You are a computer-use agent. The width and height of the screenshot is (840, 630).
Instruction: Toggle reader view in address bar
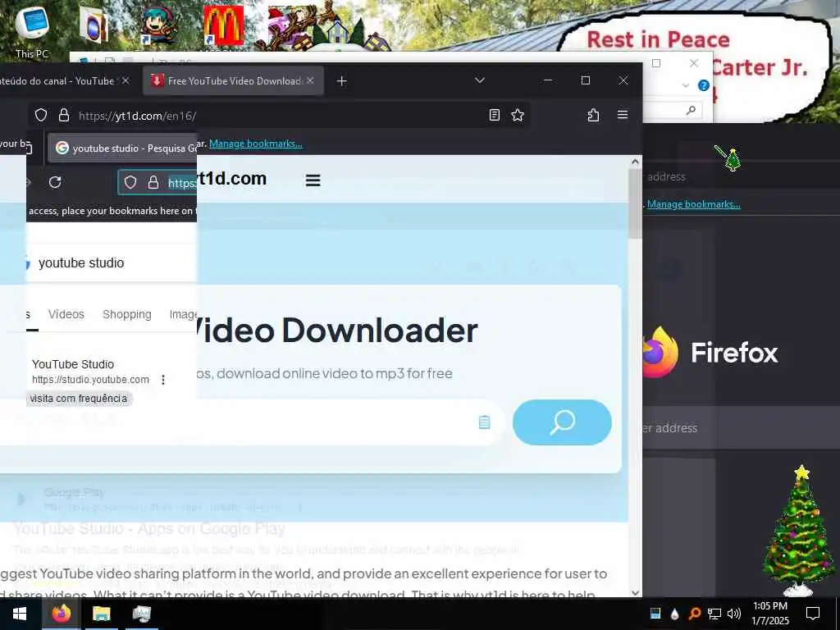(495, 115)
